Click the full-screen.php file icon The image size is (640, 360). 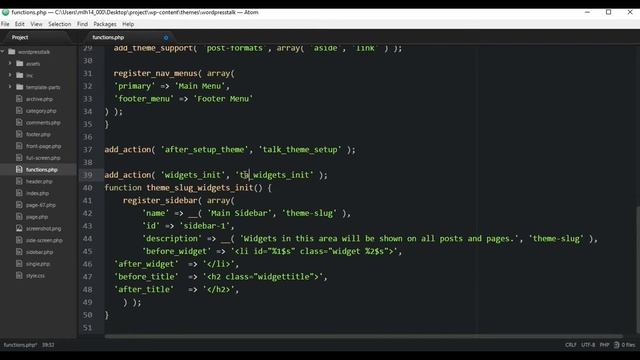tap(19, 158)
